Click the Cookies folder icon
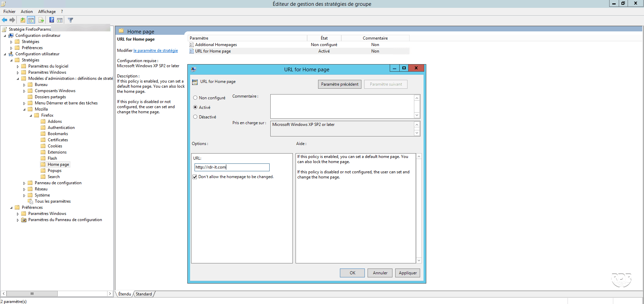Screen dimensions: 644x304 click(x=43, y=146)
